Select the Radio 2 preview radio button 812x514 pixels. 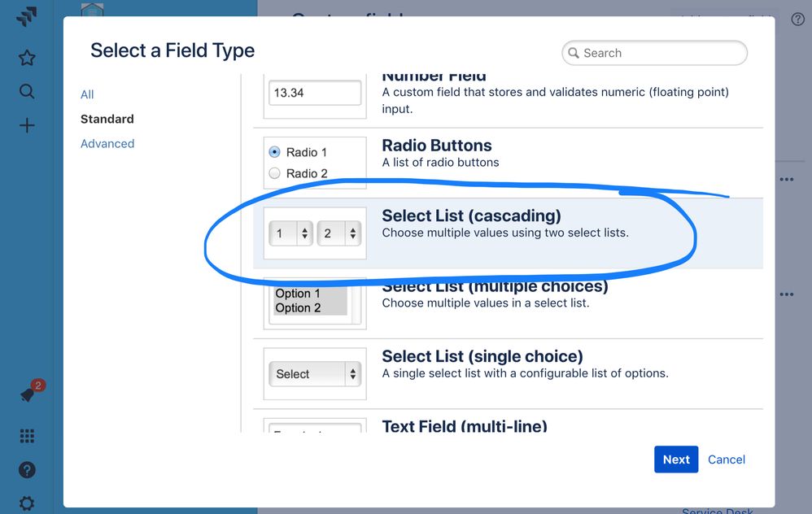click(x=274, y=173)
